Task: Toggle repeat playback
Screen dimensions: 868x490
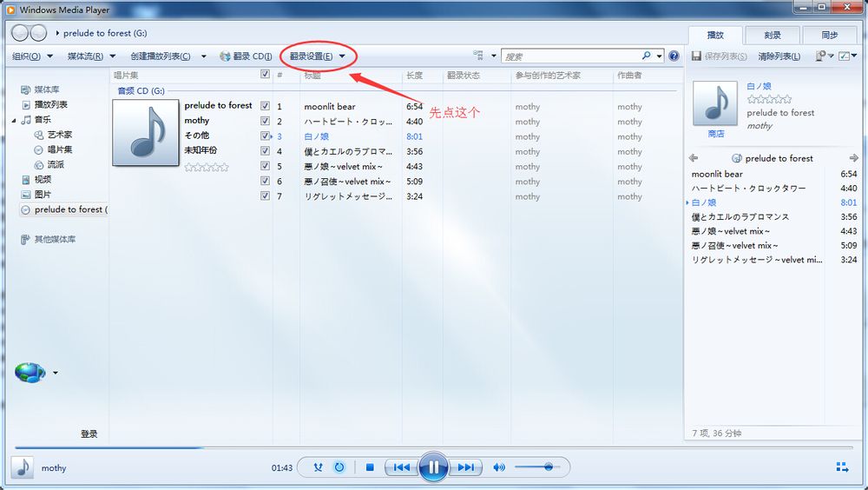Action: pyautogui.click(x=339, y=467)
